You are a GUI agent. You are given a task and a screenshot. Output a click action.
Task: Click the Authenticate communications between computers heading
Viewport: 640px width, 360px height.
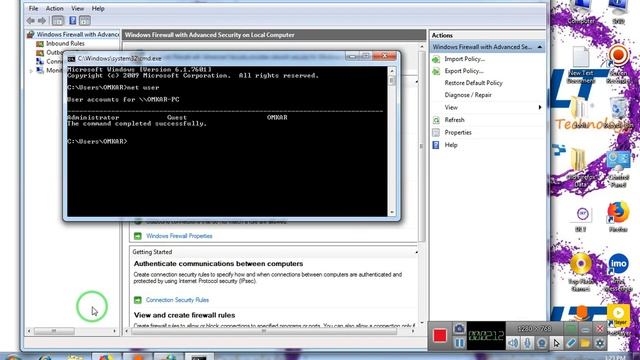[218, 264]
